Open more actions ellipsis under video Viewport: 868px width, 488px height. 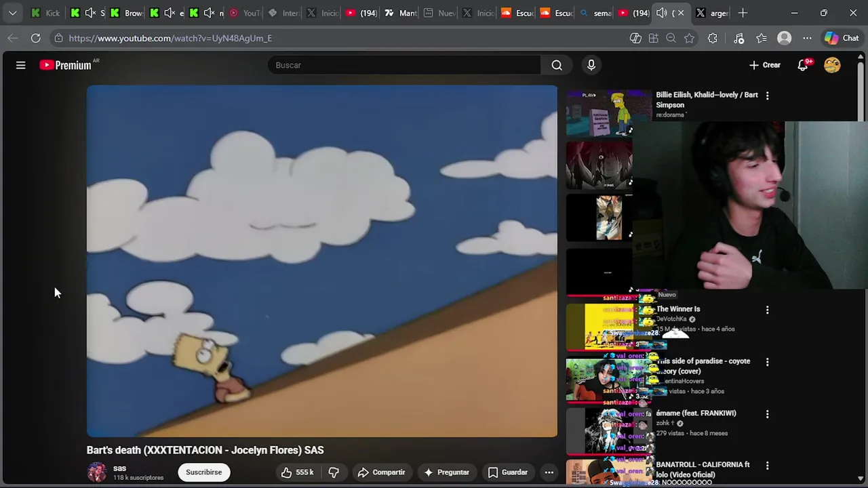point(549,472)
